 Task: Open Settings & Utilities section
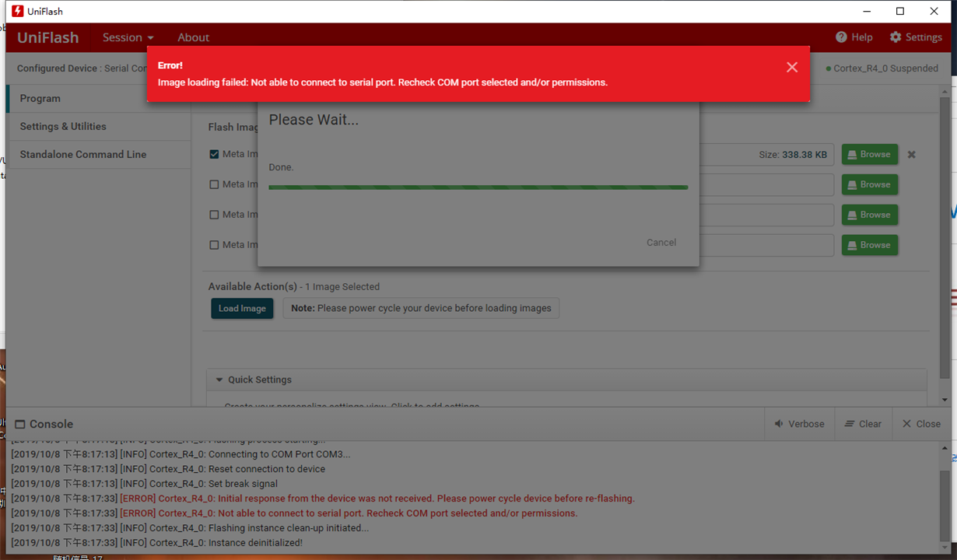coord(98,127)
